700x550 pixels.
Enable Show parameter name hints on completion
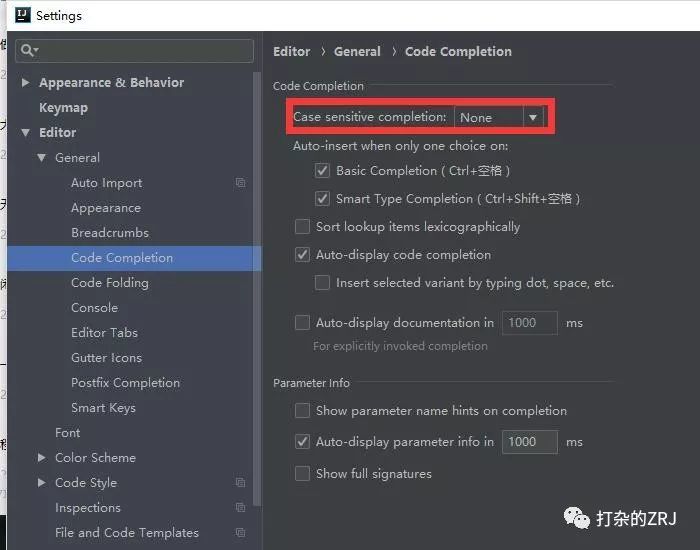302,411
